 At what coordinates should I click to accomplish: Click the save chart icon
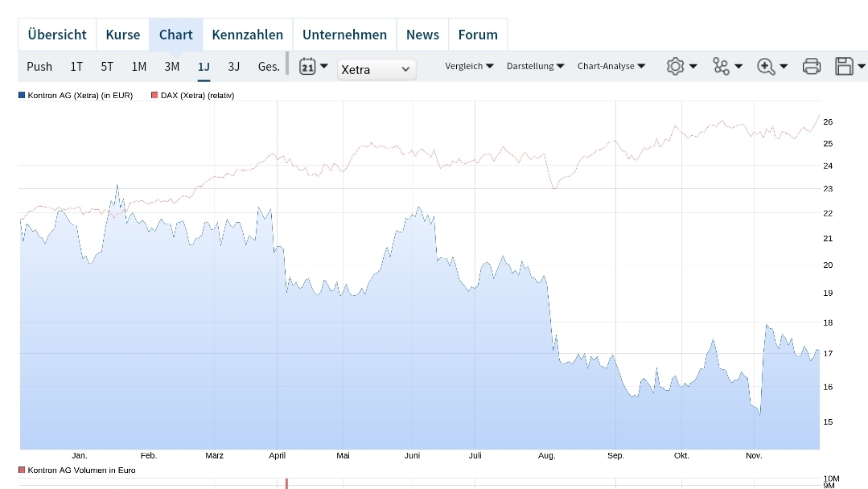843,66
